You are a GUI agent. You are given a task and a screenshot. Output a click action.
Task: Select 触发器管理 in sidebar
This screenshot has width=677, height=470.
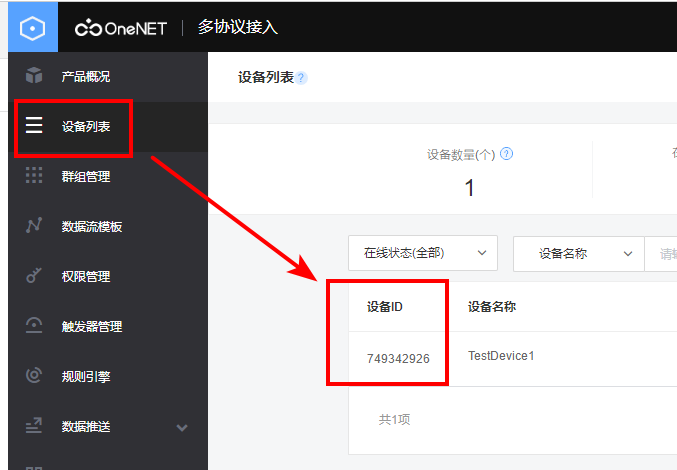108,327
